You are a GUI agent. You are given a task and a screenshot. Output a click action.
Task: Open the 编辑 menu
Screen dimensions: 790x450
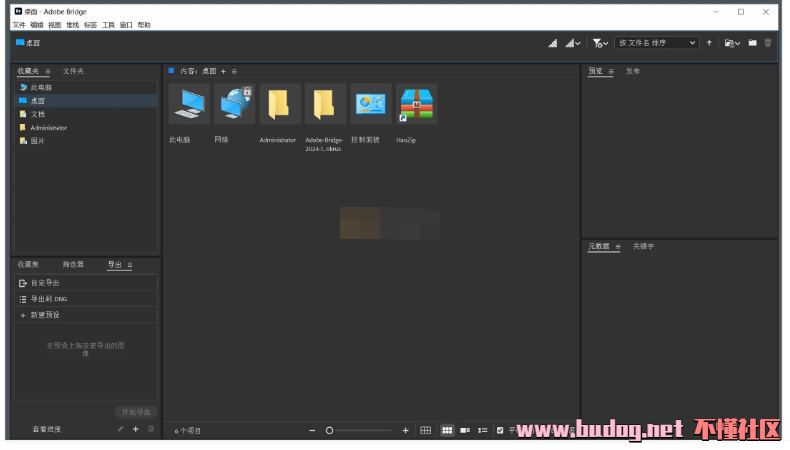tap(37, 25)
